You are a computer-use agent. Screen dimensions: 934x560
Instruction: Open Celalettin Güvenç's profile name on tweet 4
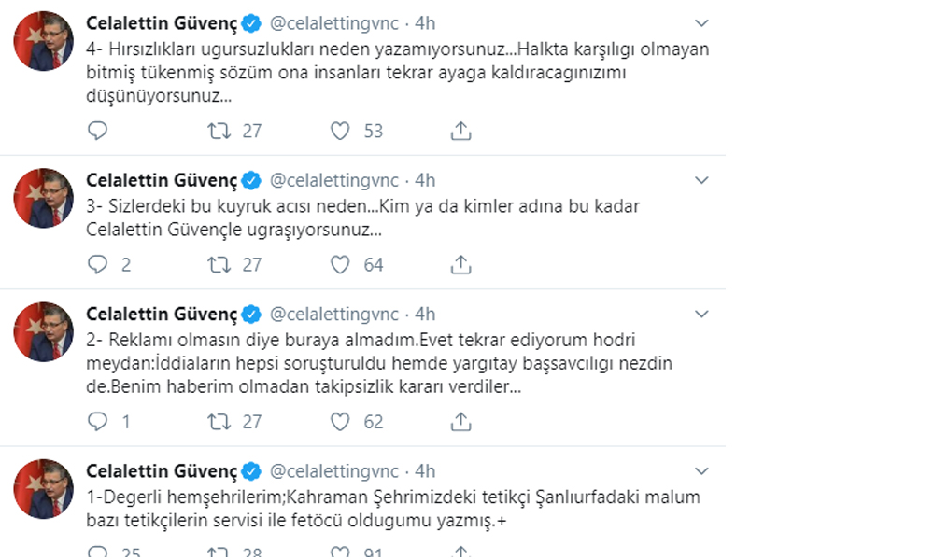pos(162,22)
